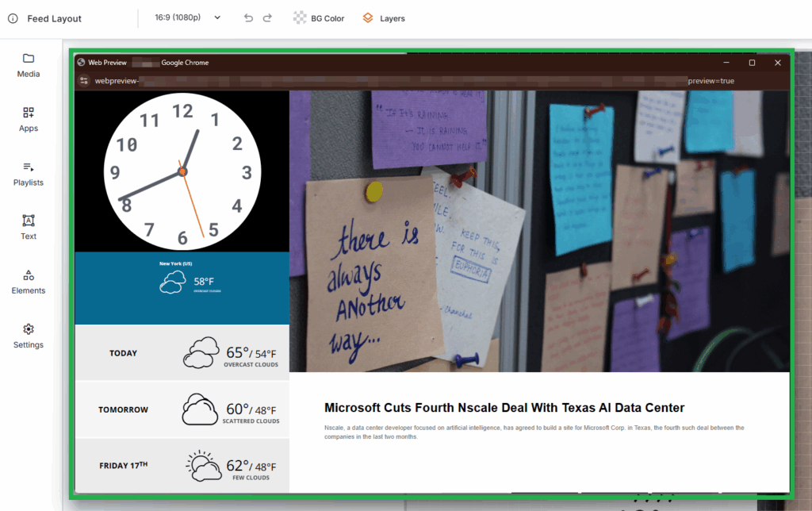Open Settings from the sidebar
The image size is (812, 511).
(x=29, y=336)
